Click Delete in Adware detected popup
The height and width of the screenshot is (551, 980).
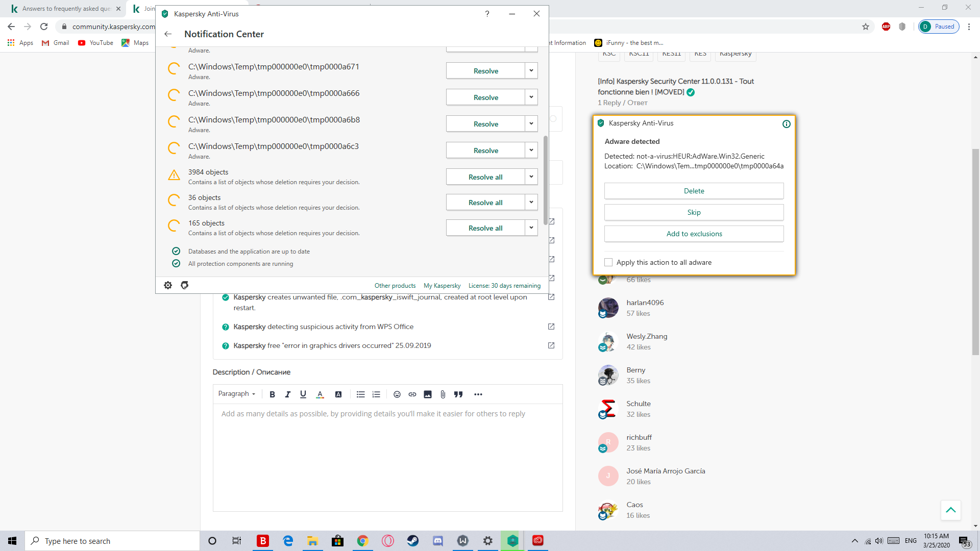[x=694, y=191]
